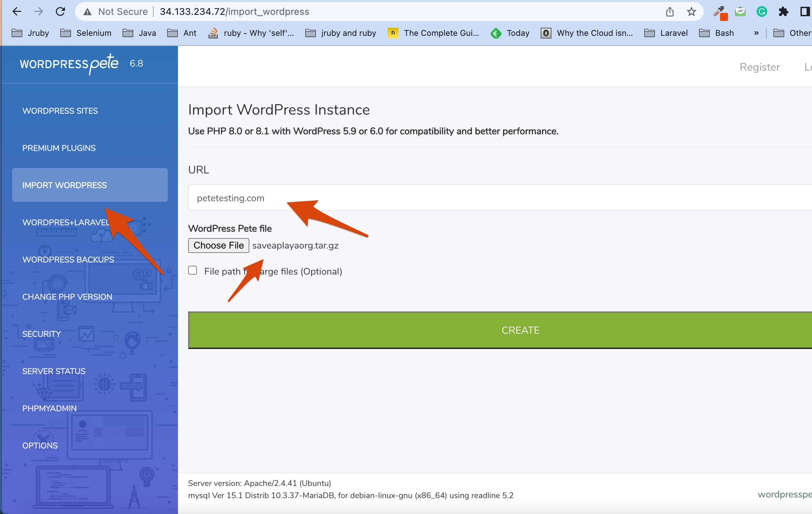Click the color picker extension icon
812x514 pixels.
719,13
